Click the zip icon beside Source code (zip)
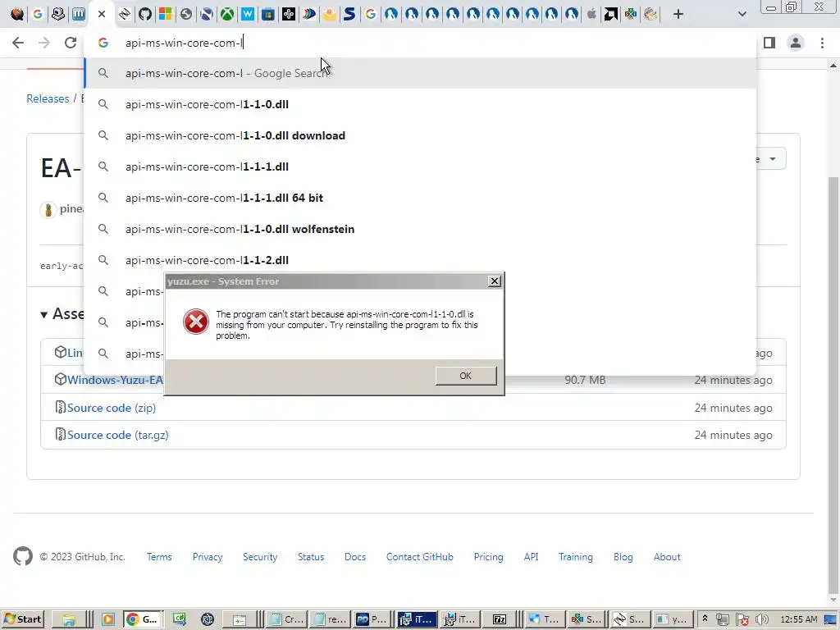Image resolution: width=840 pixels, height=630 pixels. [60, 407]
